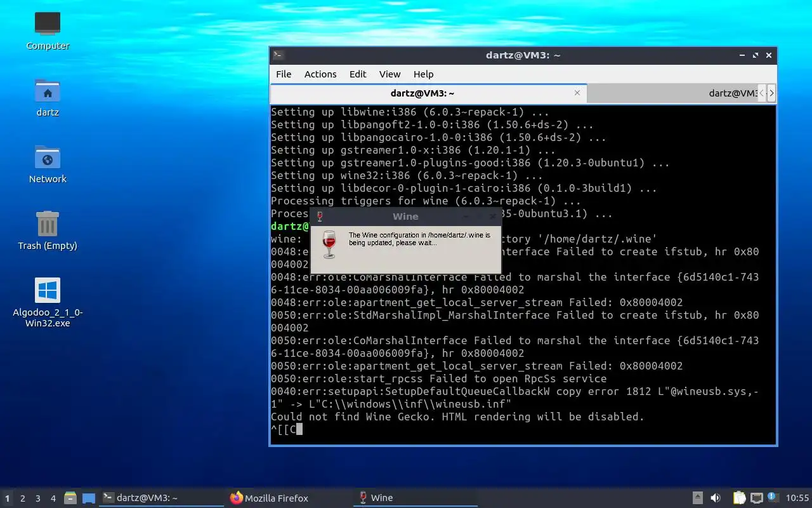The image size is (812, 508).
Task: Open the Actions menu
Action: click(320, 74)
